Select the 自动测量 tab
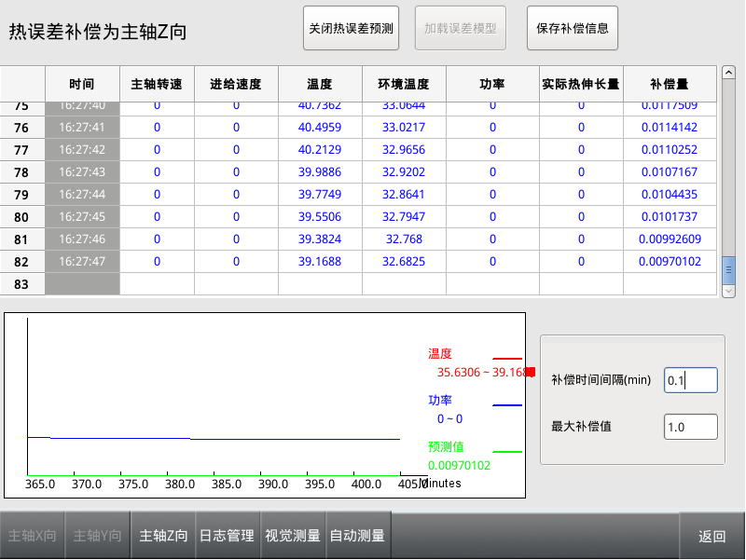This screenshot has width=746, height=560. (x=358, y=536)
